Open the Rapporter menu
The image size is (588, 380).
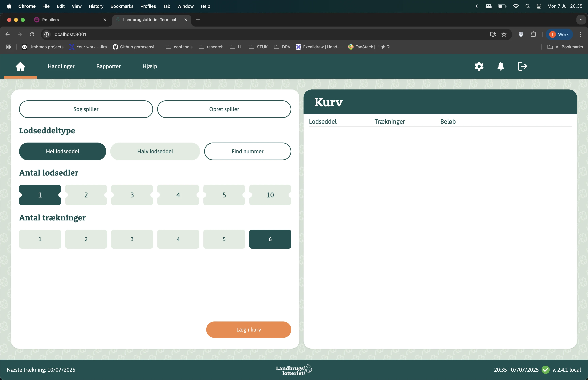pyautogui.click(x=108, y=66)
